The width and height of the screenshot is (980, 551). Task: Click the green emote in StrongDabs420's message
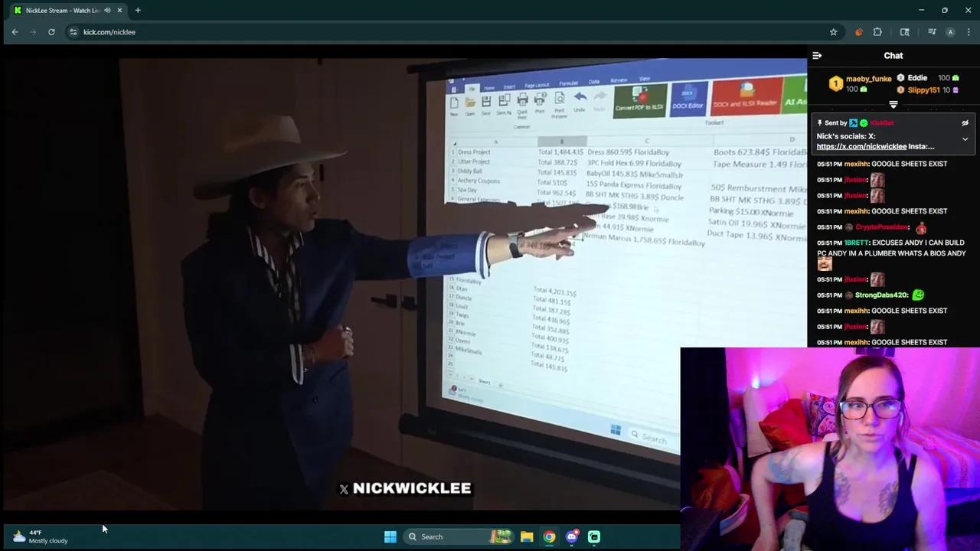[x=919, y=295]
